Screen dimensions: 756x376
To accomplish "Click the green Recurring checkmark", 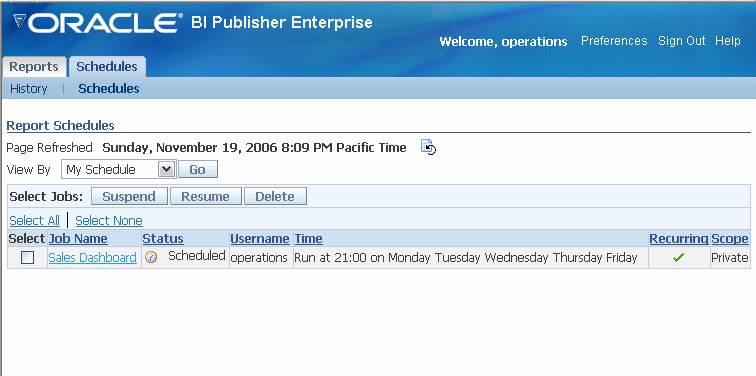I will pyautogui.click(x=678, y=258).
